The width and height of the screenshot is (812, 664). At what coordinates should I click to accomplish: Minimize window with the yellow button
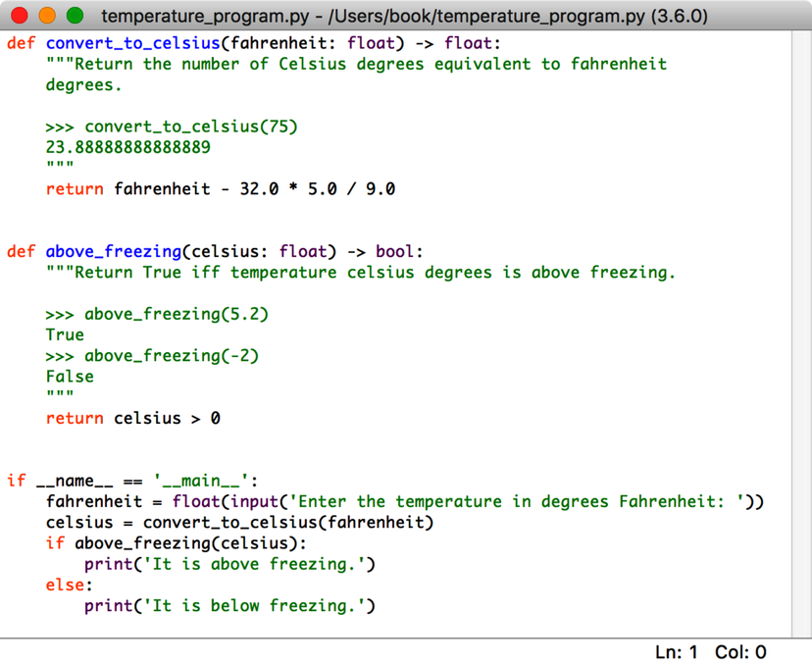tap(46, 17)
